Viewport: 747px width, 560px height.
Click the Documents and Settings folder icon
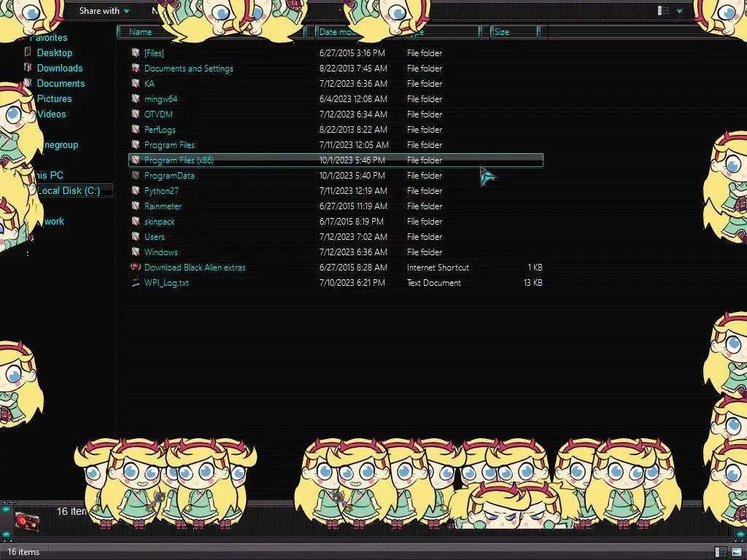coord(136,68)
